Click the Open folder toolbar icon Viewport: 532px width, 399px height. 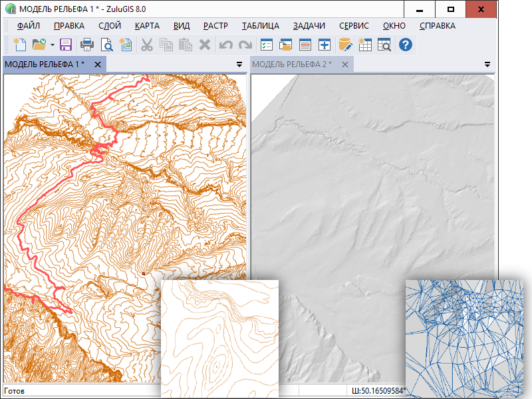39,45
